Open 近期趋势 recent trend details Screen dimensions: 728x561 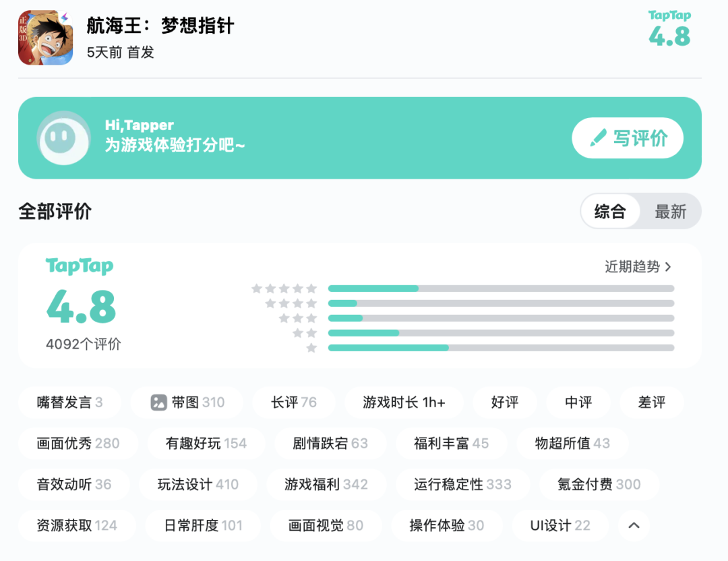coord(638,266)
